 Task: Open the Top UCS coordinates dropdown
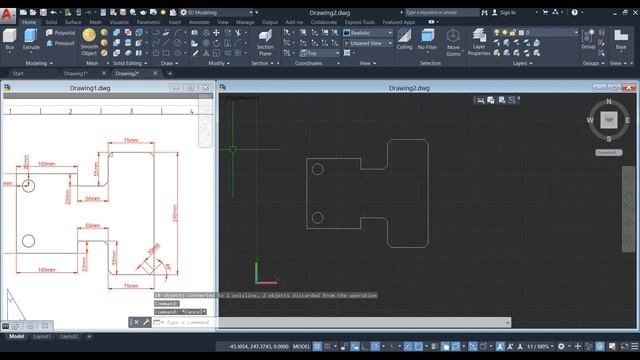pyautogui.click(x=319, y=53)
